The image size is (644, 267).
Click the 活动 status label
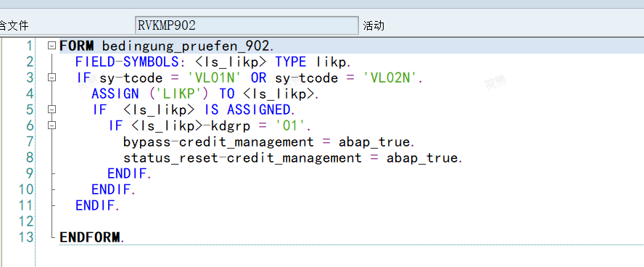pos(373,26)
